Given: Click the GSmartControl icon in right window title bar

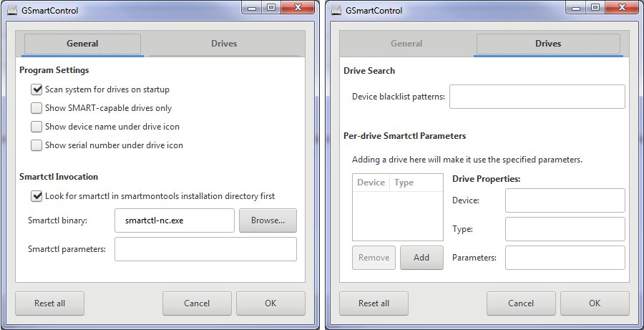Looking at the screenshot, I should pyautogui.click(x=336, y=10).
